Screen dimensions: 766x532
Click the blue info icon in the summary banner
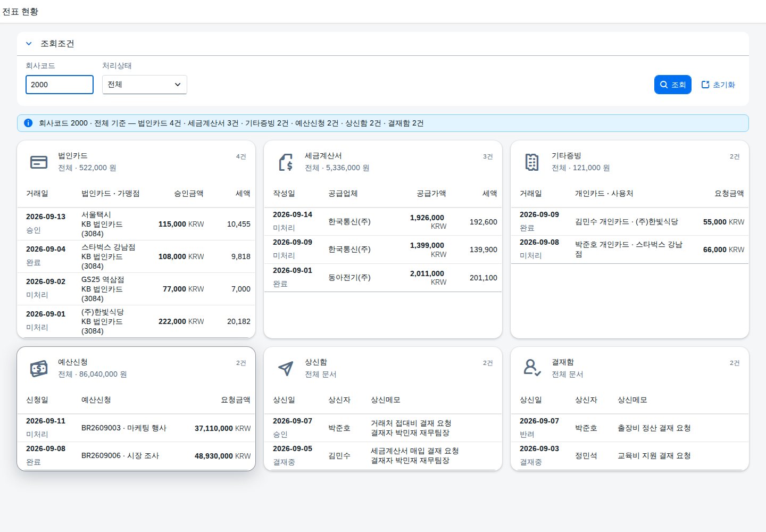coord(28,123)
